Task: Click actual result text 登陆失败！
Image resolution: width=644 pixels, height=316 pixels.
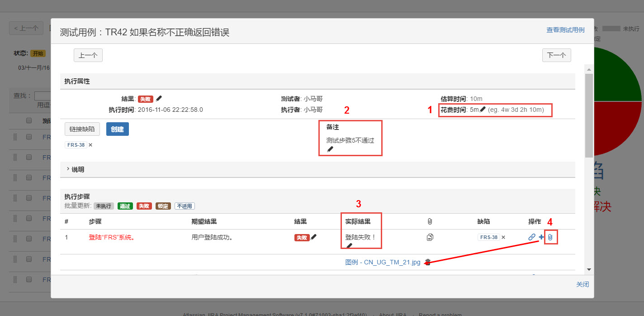Action: tap(361, 237)
